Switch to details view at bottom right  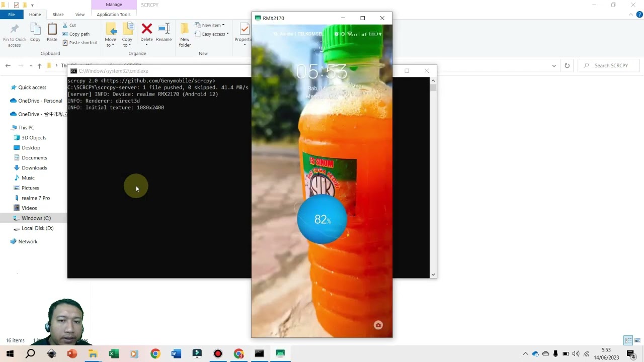point(628,340)
